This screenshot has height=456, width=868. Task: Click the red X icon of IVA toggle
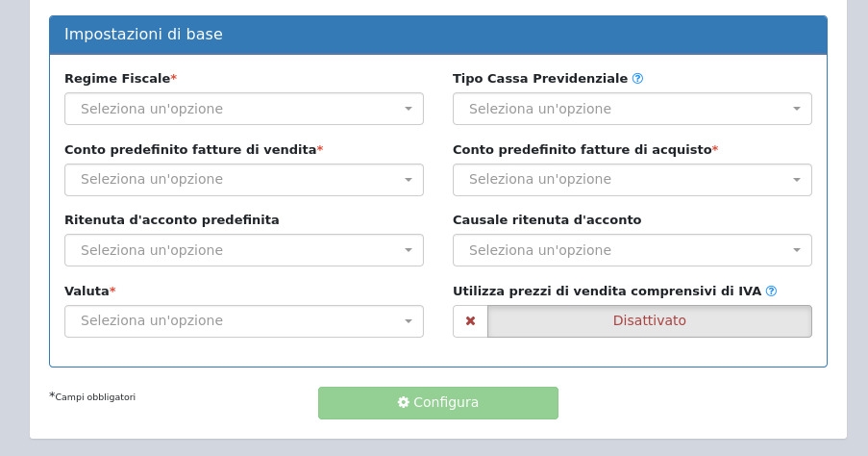pyautogui.click(x=470, y=321)
